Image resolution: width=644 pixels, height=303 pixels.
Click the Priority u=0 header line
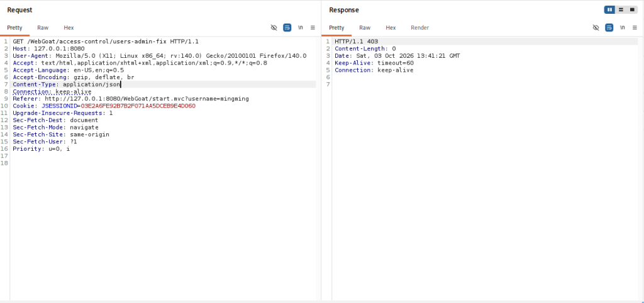point(41,148)
